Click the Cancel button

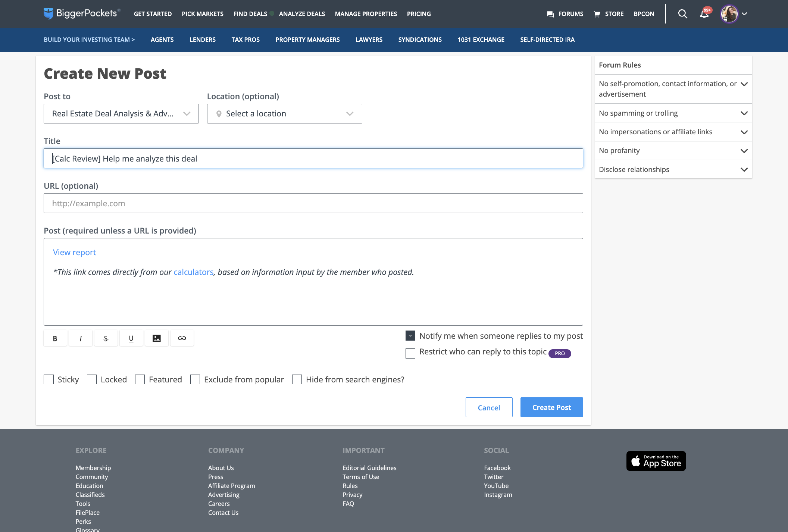[x=489, y=407]
